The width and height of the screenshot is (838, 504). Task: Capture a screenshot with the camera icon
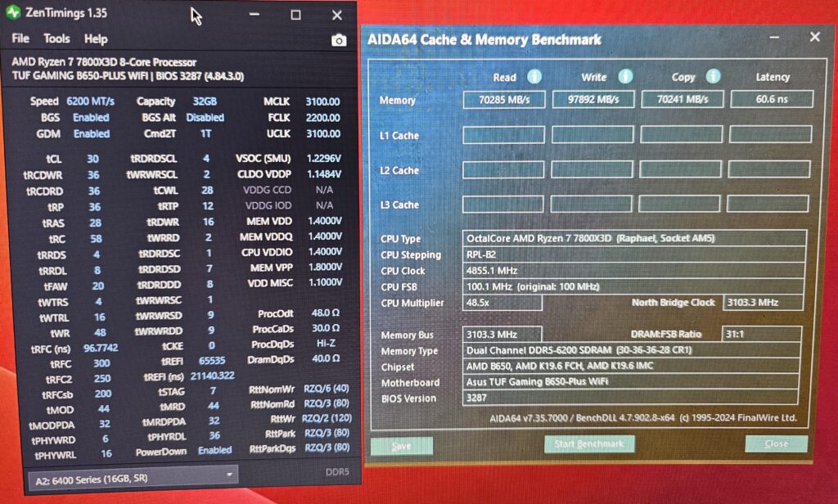point(339,38)
